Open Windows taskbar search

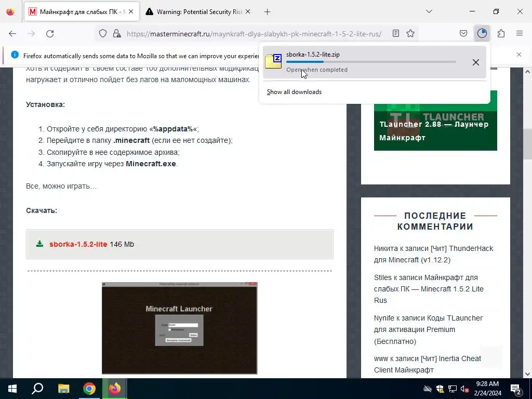[37, 389]
